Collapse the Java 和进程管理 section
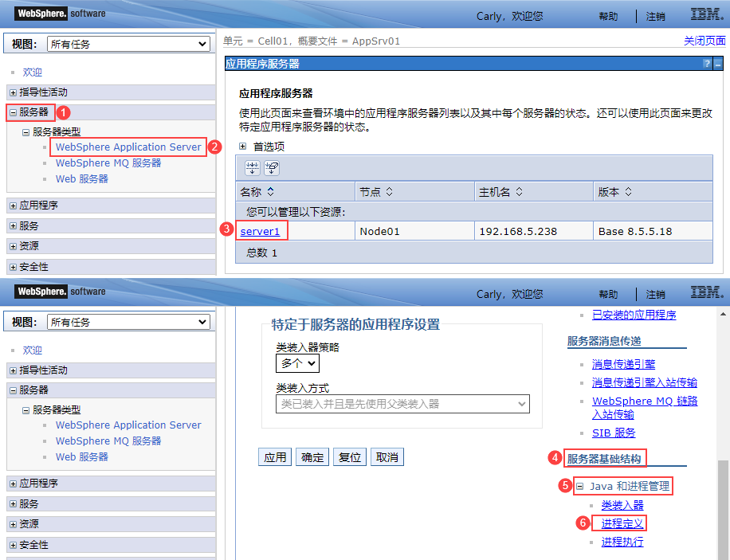This screenshot has height=560, width=730. coord(579,487)
